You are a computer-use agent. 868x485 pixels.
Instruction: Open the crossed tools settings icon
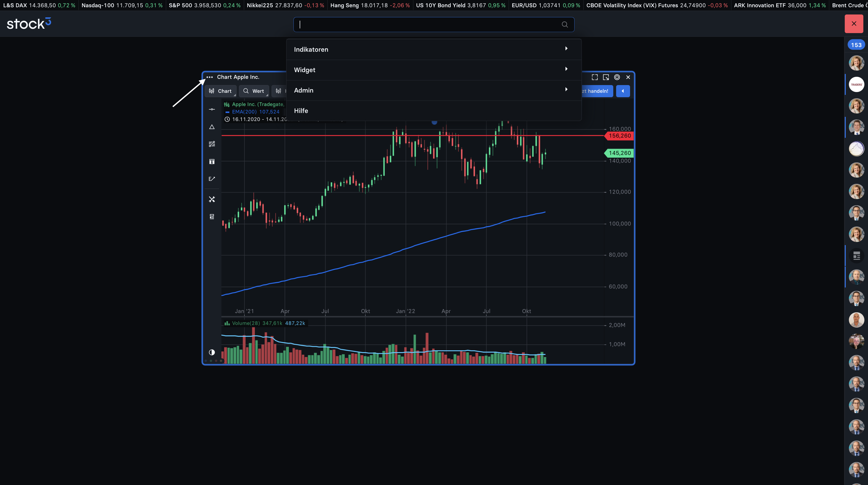[x=212, y=199]
